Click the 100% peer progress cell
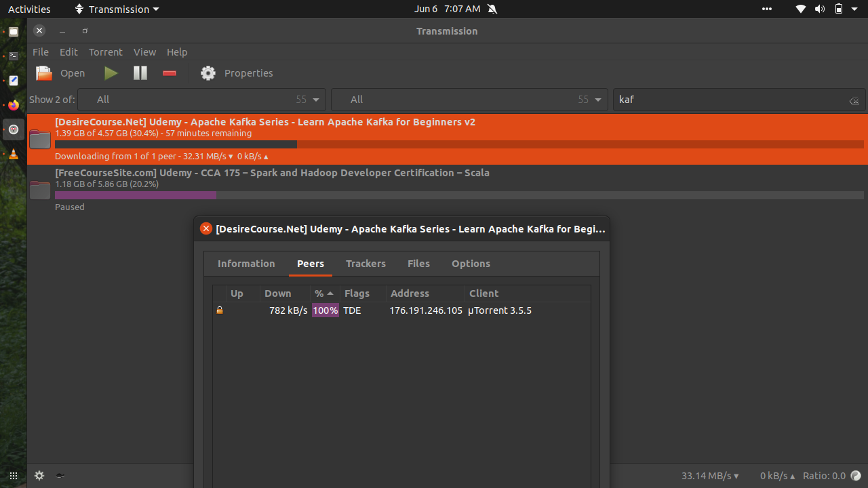868x488 pixels. pos(325,310)
